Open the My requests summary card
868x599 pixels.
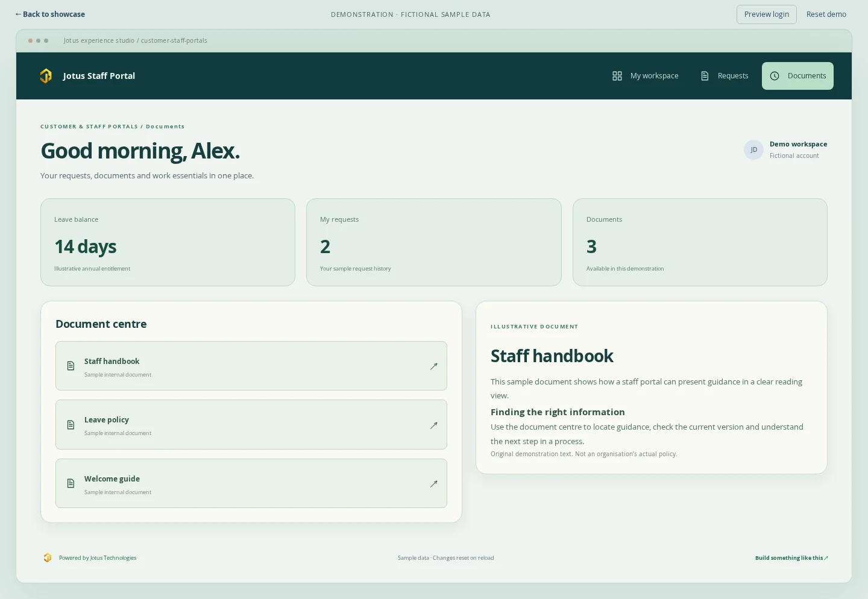pos(434,242)
